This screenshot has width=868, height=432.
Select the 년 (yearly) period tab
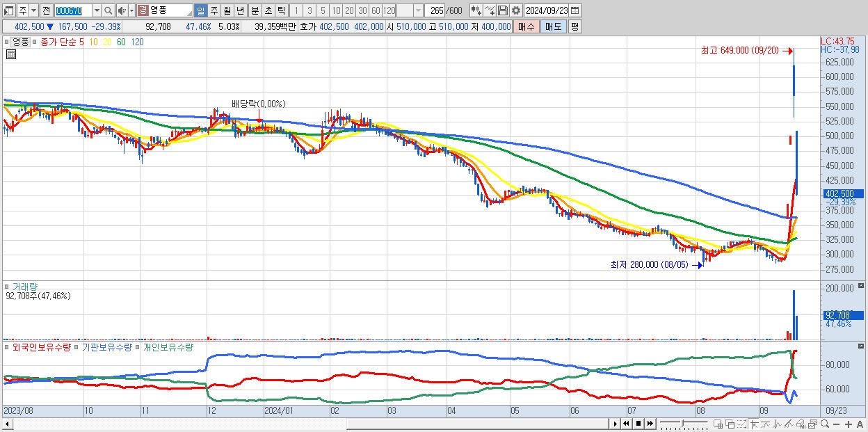(x=240, y=10)
